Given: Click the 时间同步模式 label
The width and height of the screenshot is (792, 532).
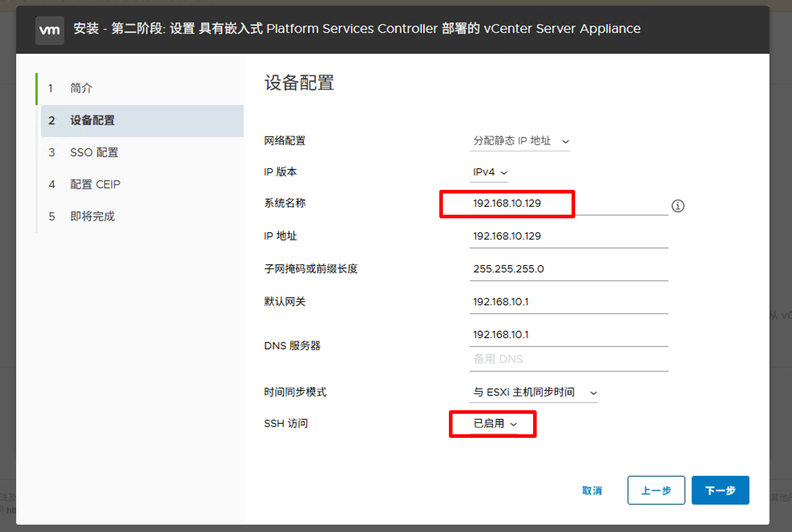Looking at the screenshot, I should coord(295,392).
